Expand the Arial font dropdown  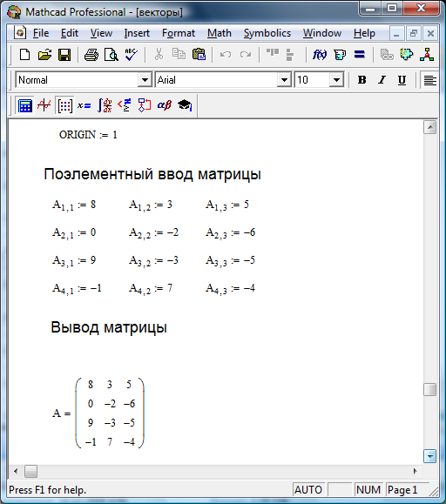tap(284, 80)
